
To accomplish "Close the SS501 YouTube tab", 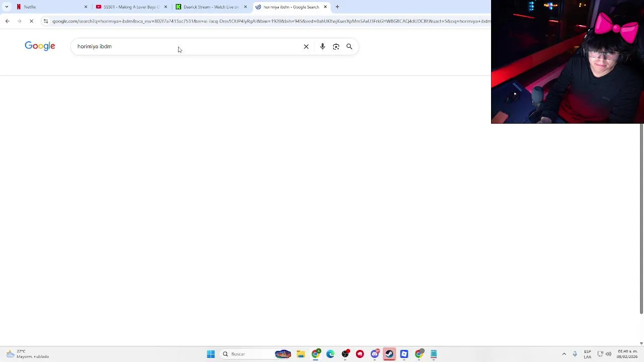I will 166,7.
